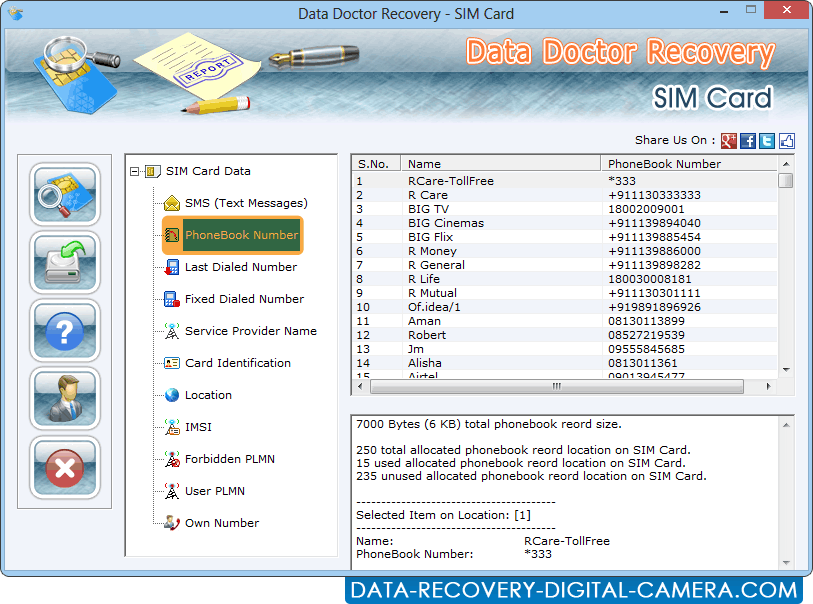This screenshot has width=813, height=604.
Task: Select the BIG TV contact row
Action: pos(565,209)
